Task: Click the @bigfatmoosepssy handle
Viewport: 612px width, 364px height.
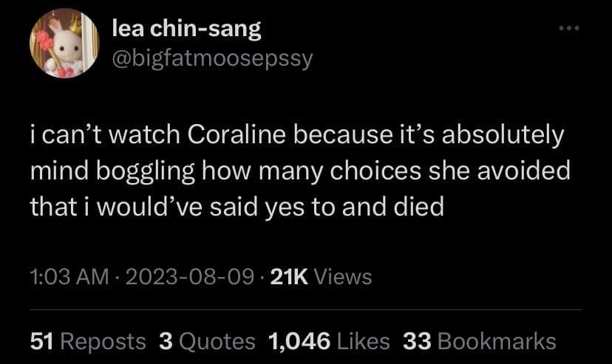Action: pyautogui.click(x=212, y=58)
